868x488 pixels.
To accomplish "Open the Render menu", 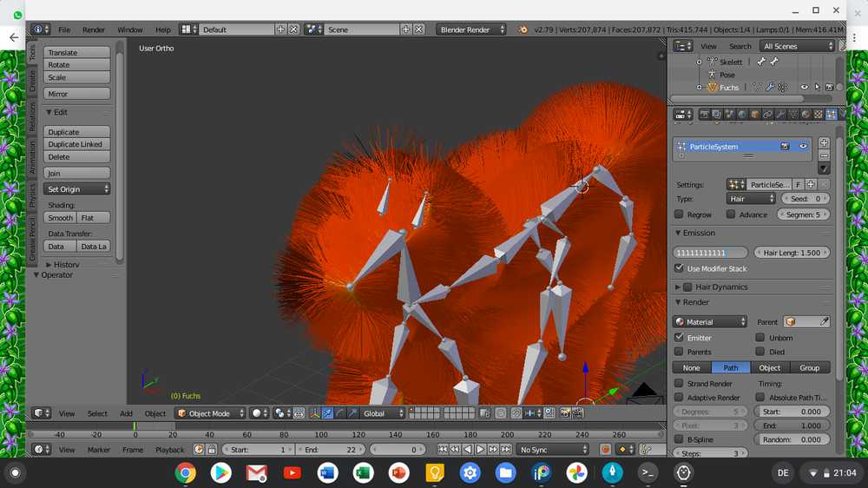I will tap(94, 30).
